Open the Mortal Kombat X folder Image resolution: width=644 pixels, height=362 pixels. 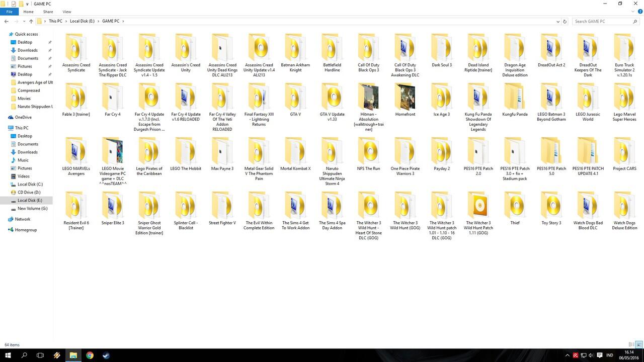[x=295, y=154]
